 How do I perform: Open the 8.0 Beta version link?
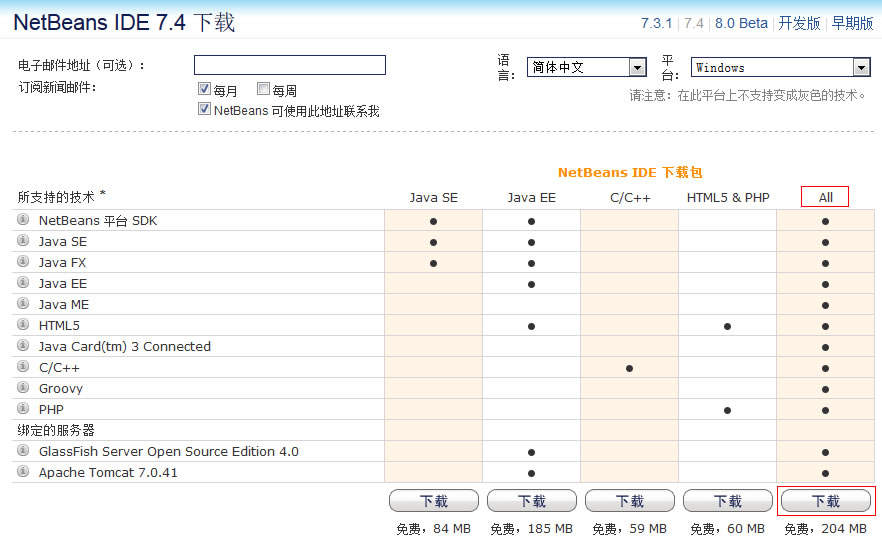741,23
